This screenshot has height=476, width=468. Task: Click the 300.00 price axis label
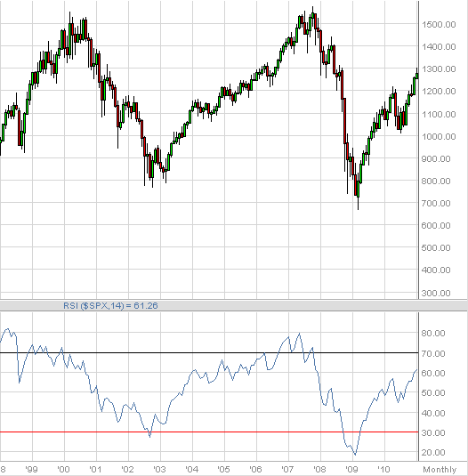point(436,293)
